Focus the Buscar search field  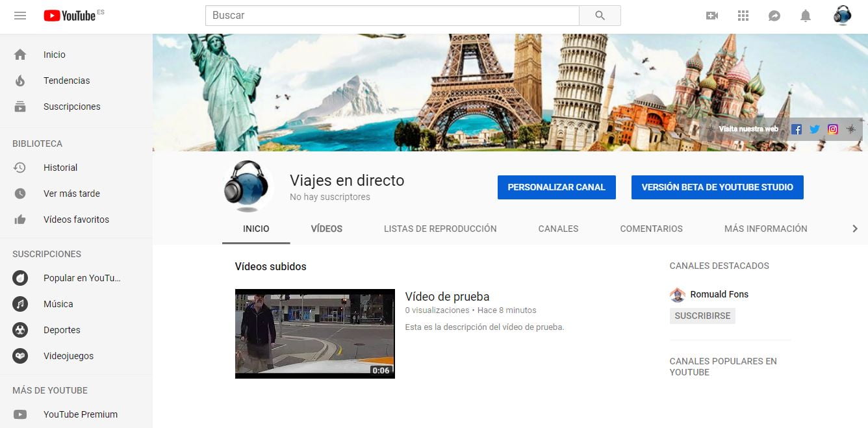click(392, 16)
